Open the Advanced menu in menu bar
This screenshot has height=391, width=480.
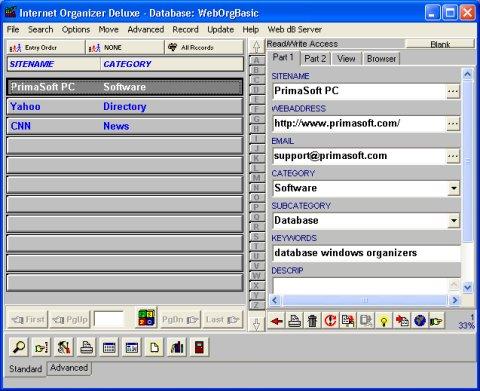click(x=146, y=30)
